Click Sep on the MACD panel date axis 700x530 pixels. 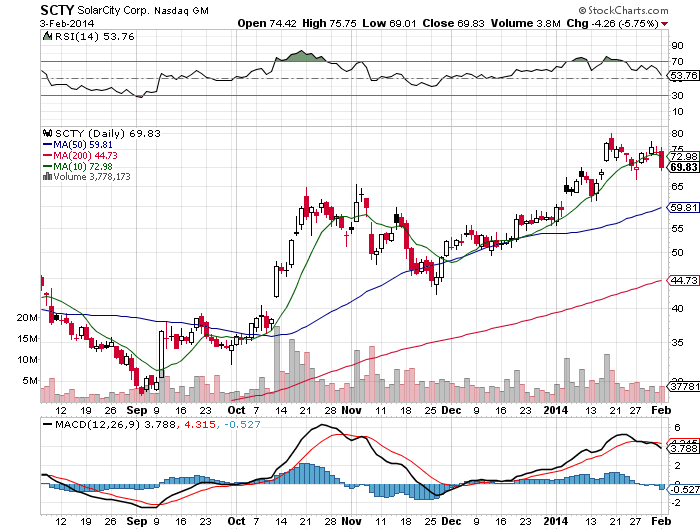coord(137,522)
